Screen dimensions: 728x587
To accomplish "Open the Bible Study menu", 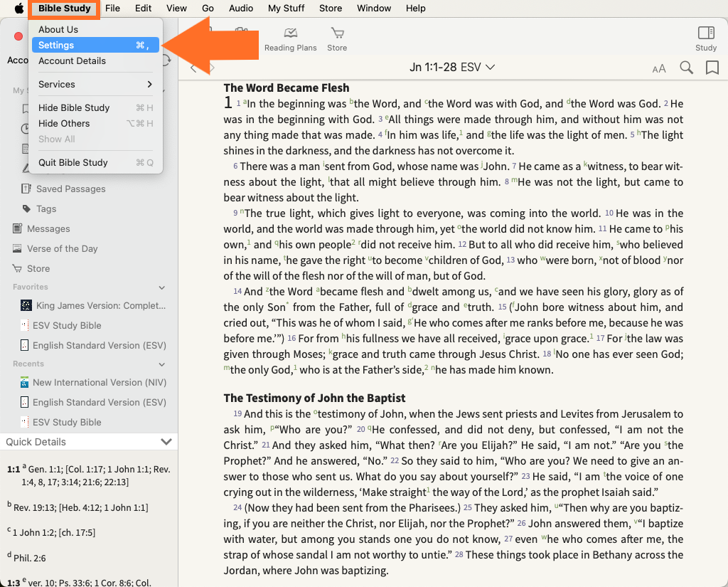I will tap(64, 9).
